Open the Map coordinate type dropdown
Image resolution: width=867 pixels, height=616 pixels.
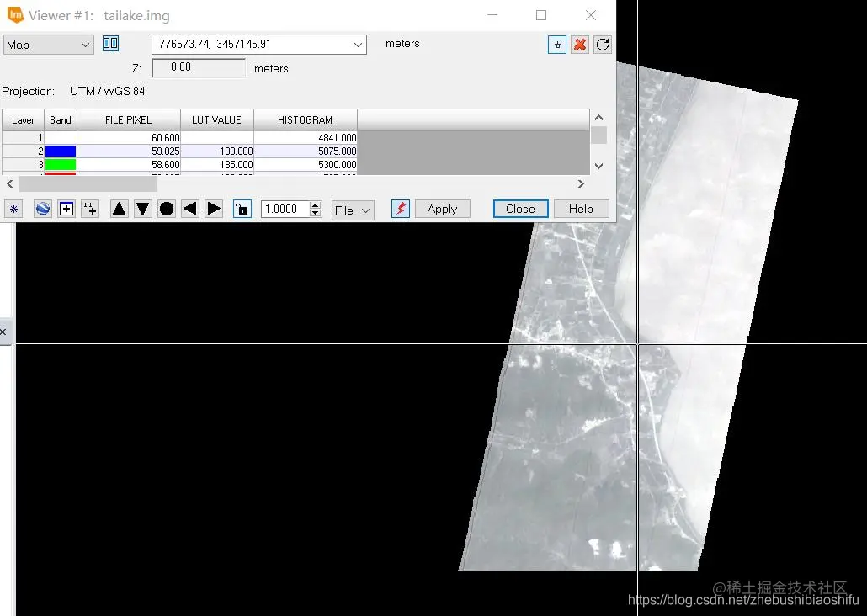point(48,45)
